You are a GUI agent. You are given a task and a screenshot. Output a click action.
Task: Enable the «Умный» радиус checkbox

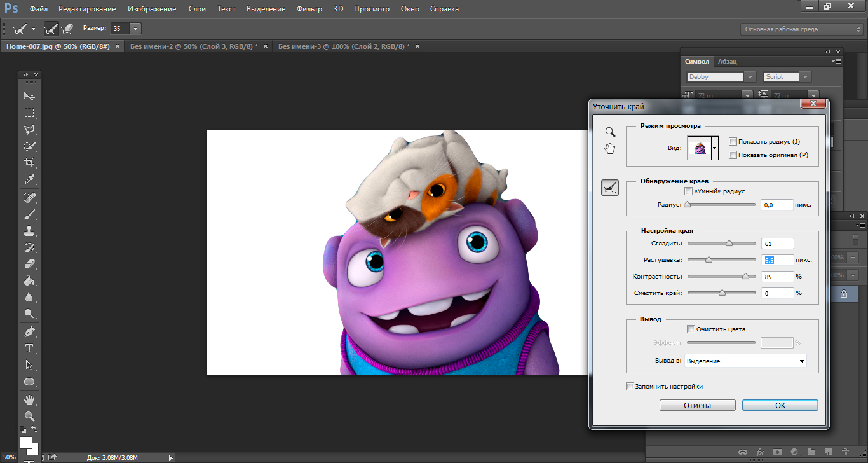(x=688, y=191)
